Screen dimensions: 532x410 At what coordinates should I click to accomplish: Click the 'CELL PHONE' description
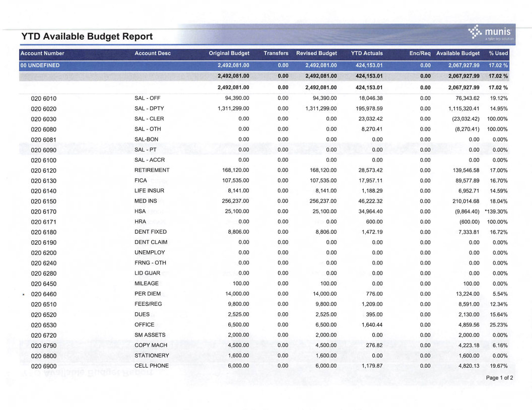tap(152, 366)
